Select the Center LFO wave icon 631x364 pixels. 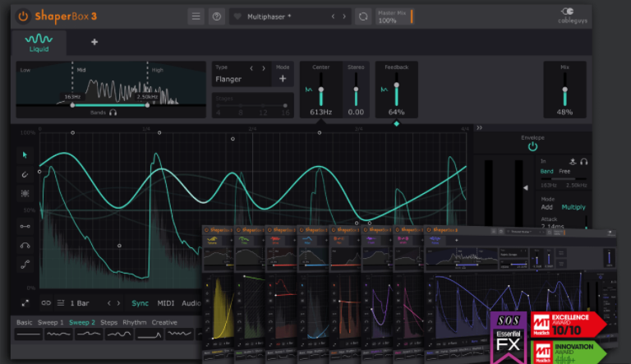(x=309, y=90)
